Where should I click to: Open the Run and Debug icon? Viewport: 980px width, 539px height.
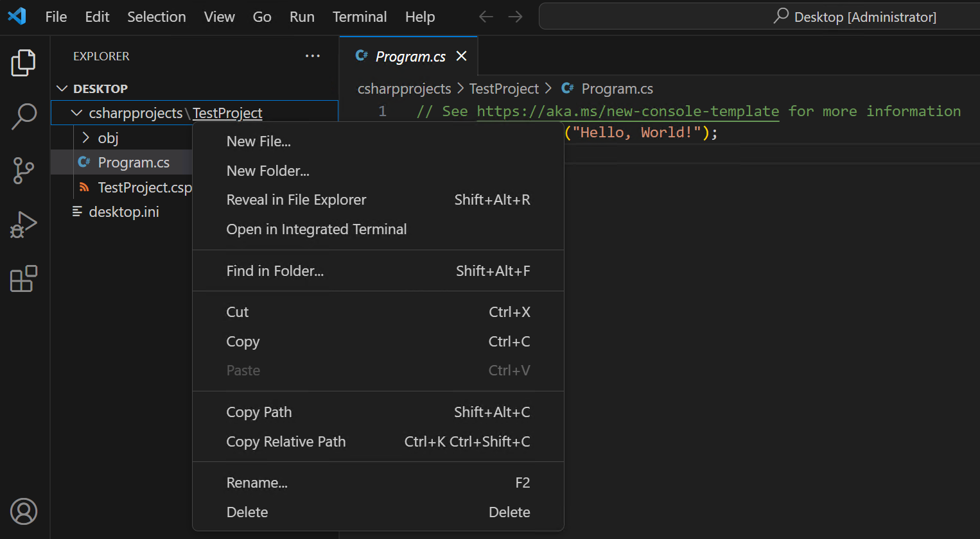(x=24, y=225)
